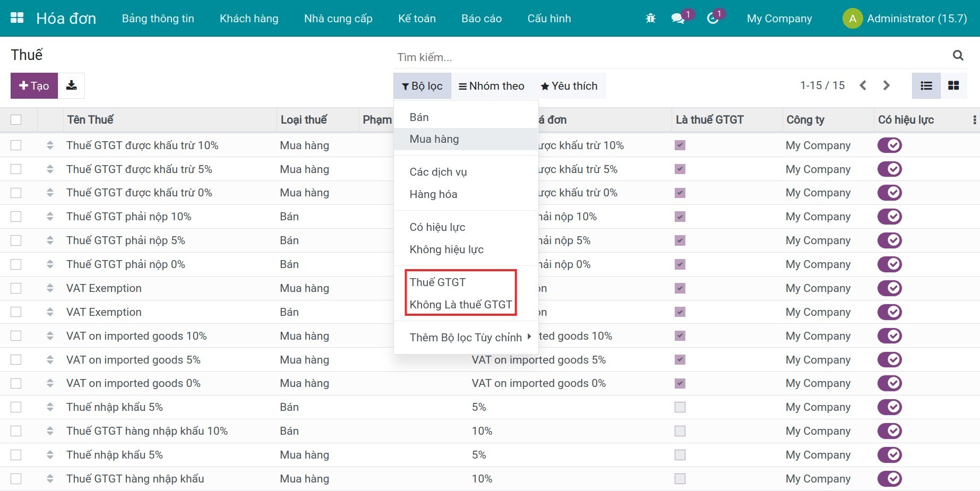Switch to kanban view
The image size is (980, 491).
pyautogui.click(x=953, y=85)
